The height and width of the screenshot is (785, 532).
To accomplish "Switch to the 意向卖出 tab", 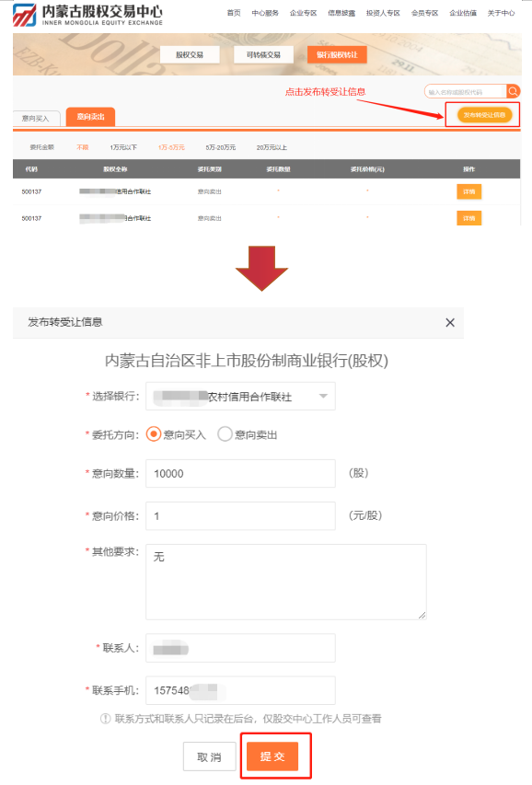I will (91, 117).
